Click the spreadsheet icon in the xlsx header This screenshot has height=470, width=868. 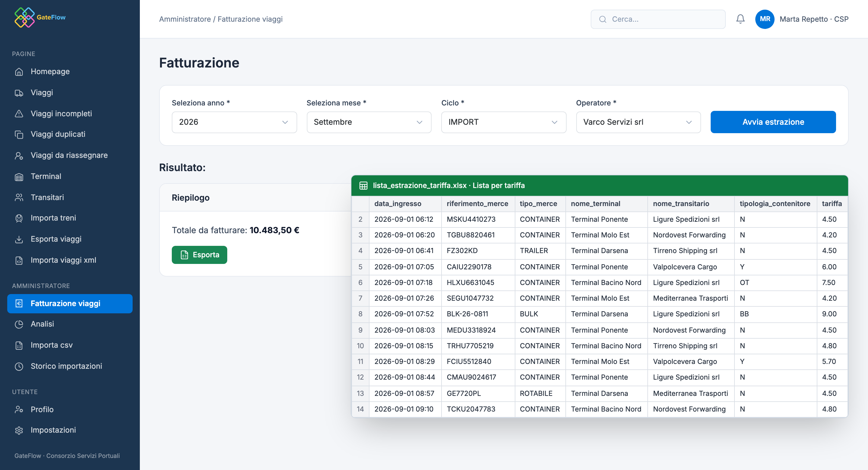click(x=363, y=186)
